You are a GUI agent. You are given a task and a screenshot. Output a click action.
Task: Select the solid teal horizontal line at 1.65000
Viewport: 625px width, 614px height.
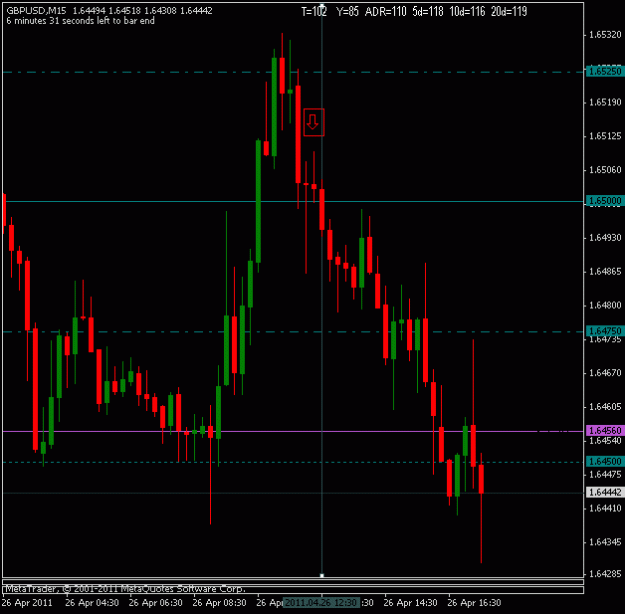point(293,201)
